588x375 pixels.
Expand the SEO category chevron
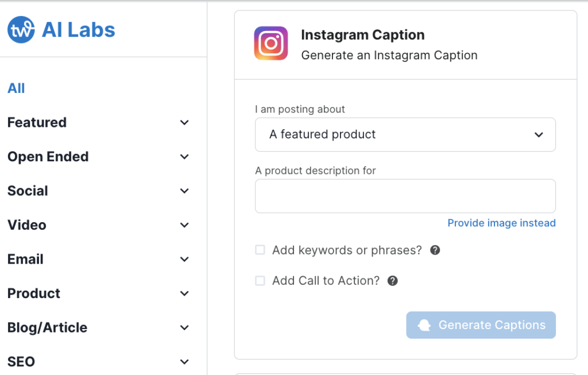pos(184,362)
